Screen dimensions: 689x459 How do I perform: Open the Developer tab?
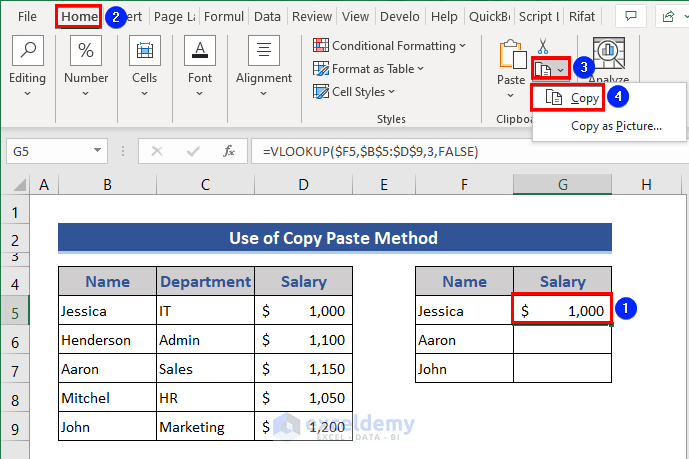(x=399, y=17)
